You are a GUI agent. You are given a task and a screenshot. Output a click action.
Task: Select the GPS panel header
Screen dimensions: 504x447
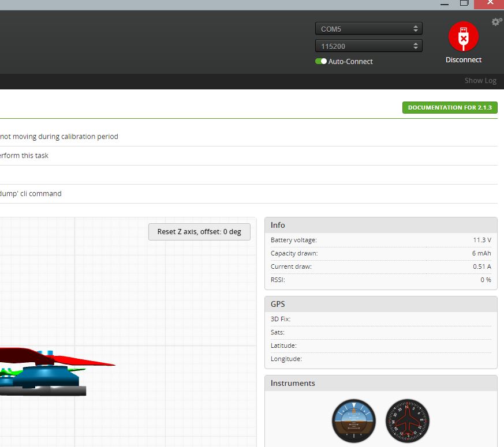[380, 304]
